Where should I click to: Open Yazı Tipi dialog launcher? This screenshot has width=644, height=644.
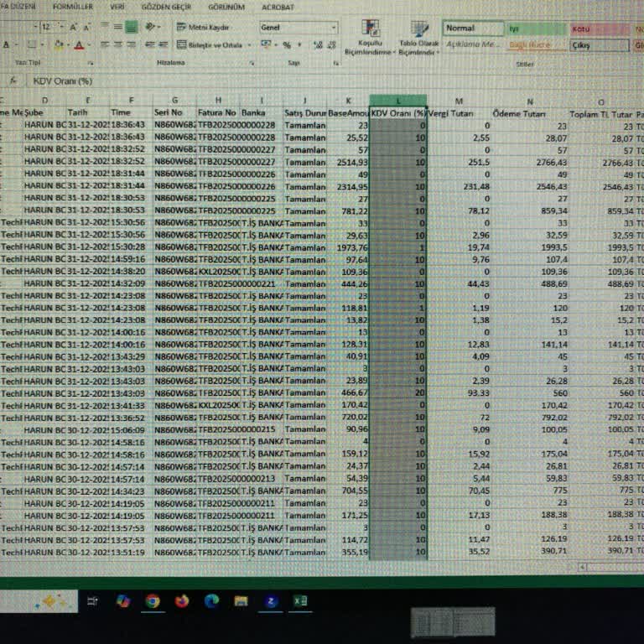coord(91,63)
